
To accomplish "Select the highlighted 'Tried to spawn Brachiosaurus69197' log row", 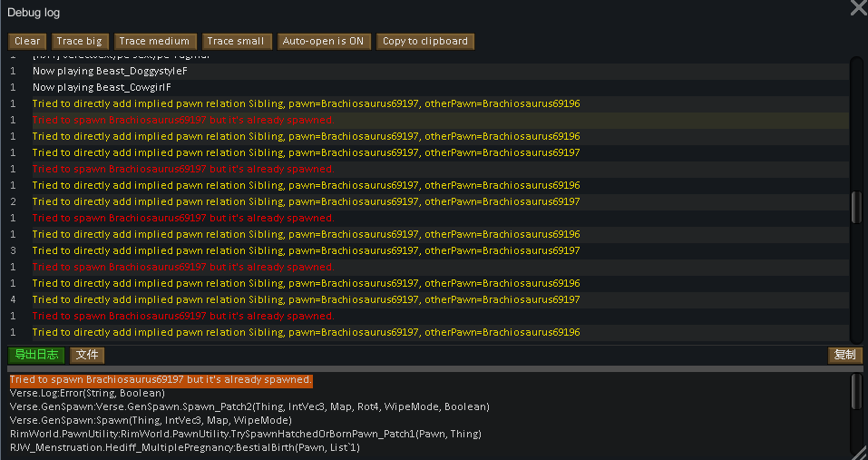I will pyautogui.click(x=429, y=120).
